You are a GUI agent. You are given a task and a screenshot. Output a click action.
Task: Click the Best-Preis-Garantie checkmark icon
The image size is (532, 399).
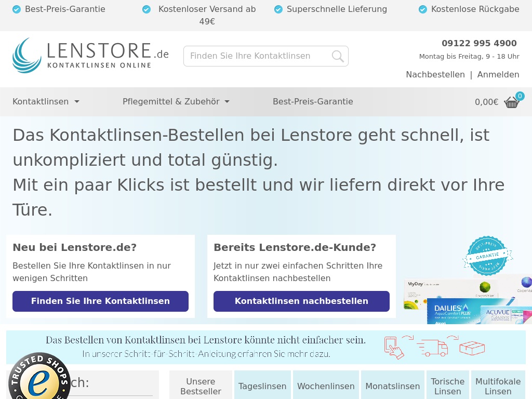(17, 9)
